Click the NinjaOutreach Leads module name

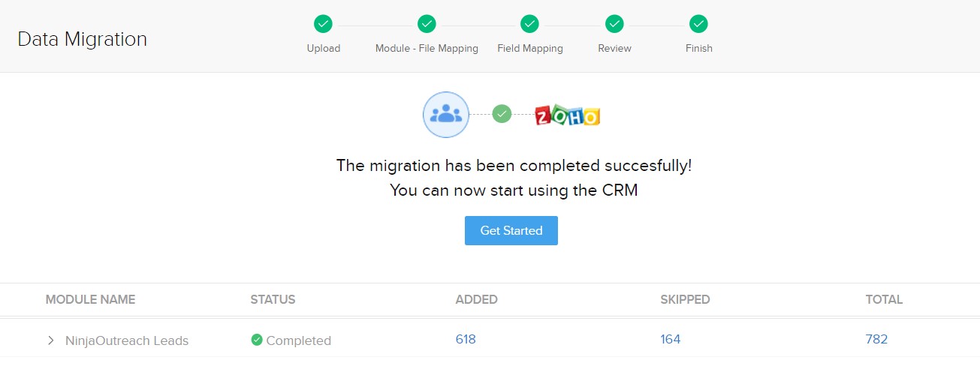click(127, 340)
